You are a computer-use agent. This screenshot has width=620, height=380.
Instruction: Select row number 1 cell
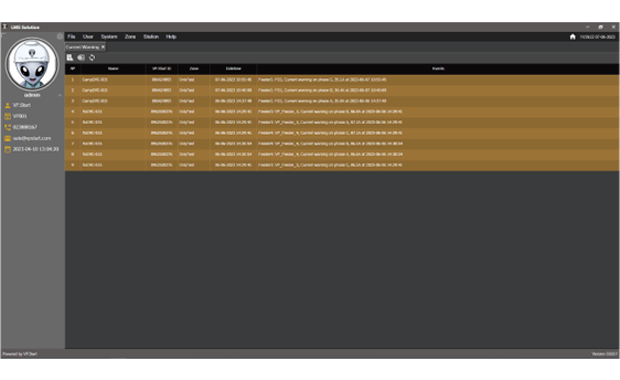coord(72,80)
